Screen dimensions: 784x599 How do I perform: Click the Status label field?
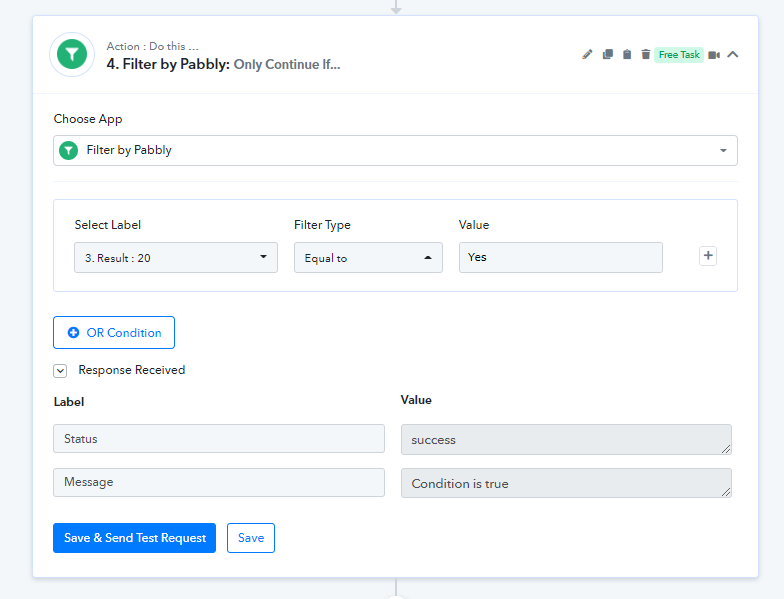[219, 438]
